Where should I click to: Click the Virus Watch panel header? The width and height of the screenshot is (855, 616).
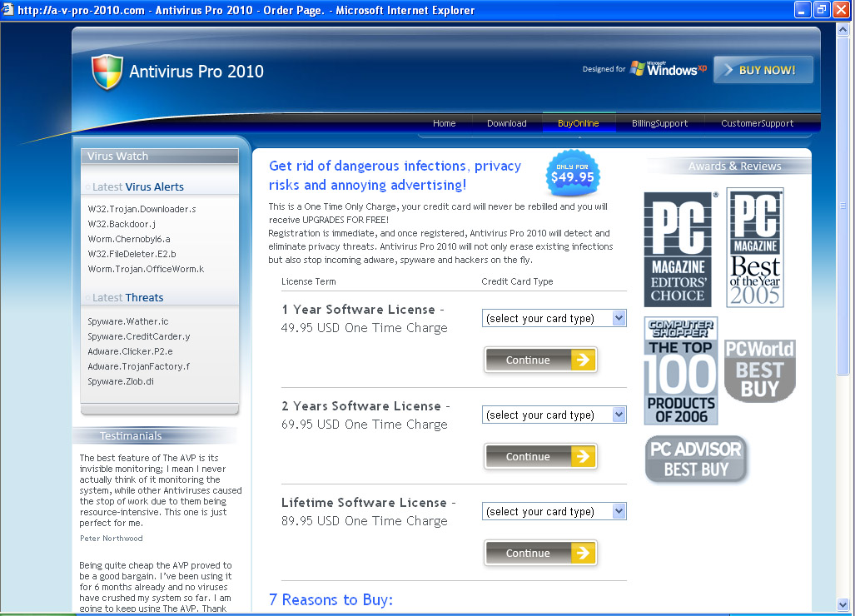[x=160, y=156]
